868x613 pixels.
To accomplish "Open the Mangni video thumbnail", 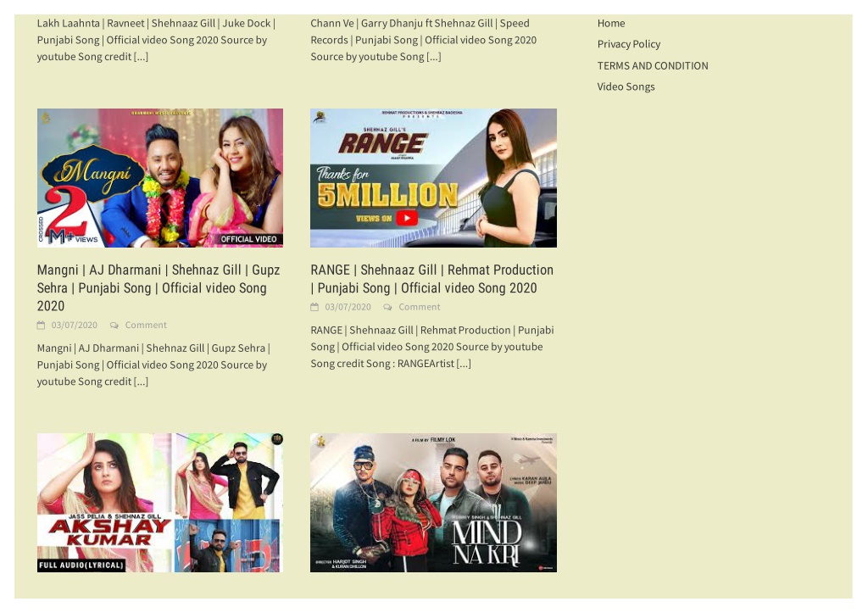I will tap(160, 178).
